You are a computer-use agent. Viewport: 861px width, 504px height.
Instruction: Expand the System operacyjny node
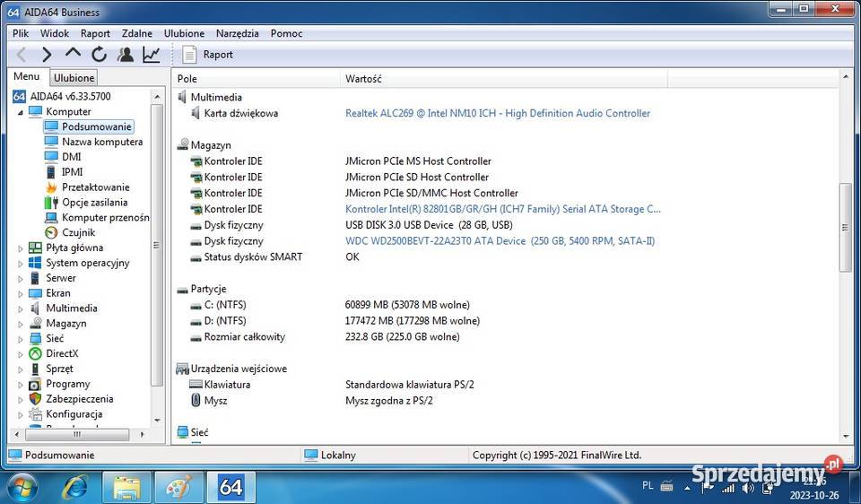[21, 264]
